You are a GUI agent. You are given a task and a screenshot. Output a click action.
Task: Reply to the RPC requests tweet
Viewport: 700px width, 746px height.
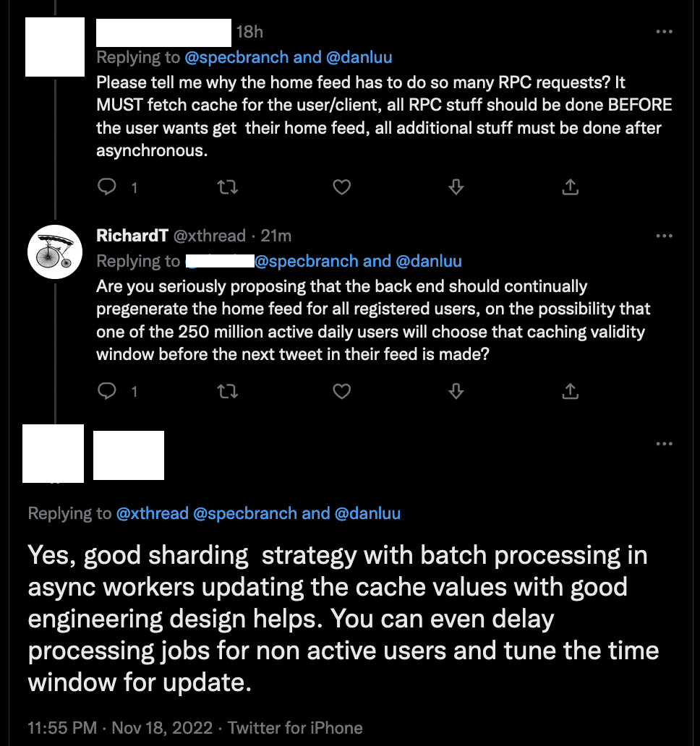[x=107, y=187]
